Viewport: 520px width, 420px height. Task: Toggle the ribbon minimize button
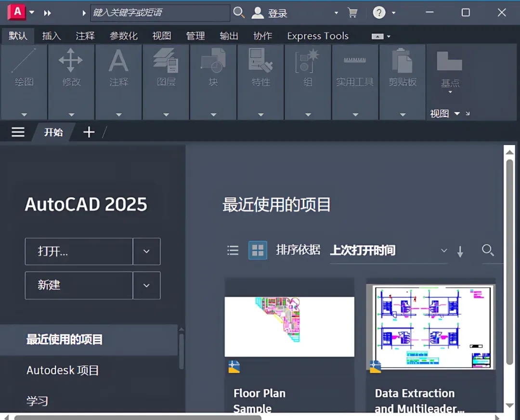(377, 37)
